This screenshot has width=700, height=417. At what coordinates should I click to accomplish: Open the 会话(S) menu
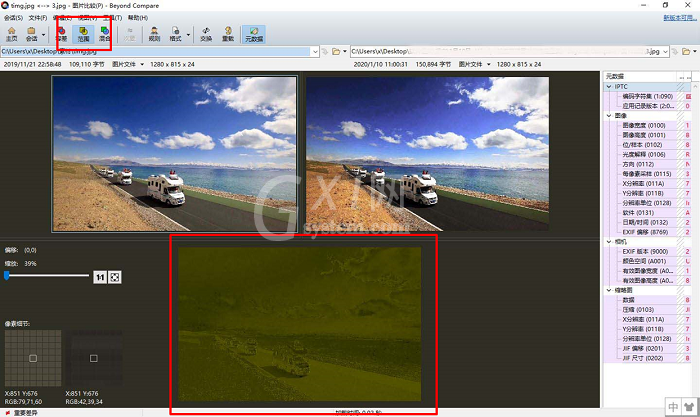pyautogui.click(x=13, y=18)
